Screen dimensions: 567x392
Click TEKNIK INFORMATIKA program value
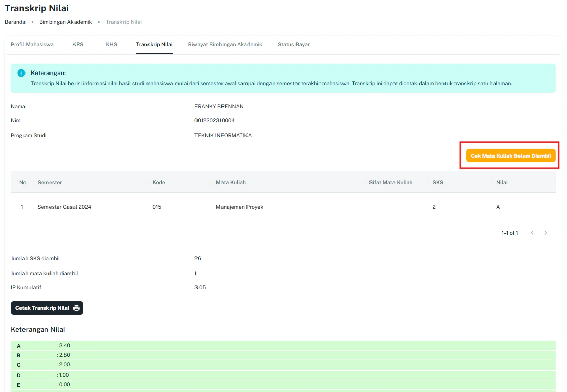(x=223, y=135)
